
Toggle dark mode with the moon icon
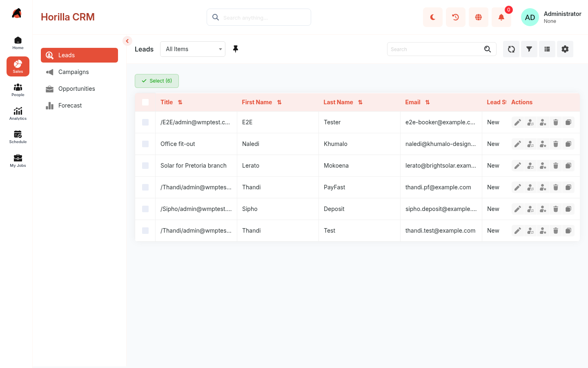coord(433,17)
